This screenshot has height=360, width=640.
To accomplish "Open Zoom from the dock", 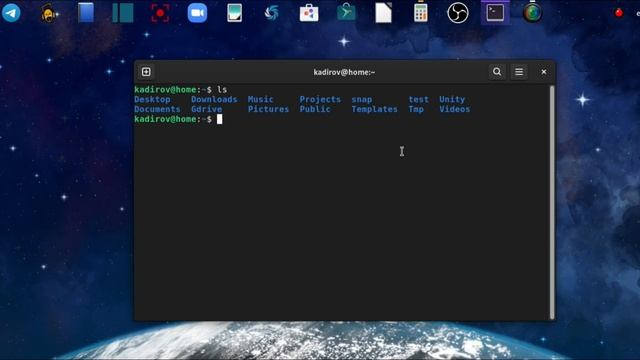I will [x=197, y=13].
